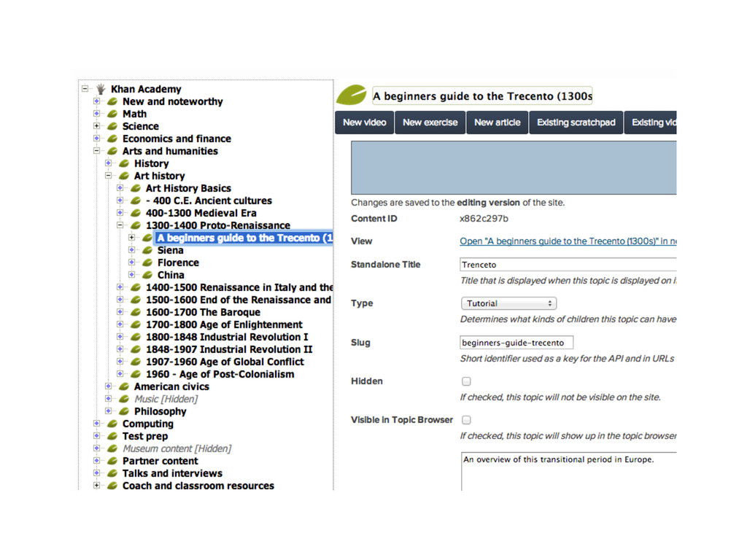This screenshot has width=747, height=560.
Task: Click the description text area about transitional period
Action: pos(569,472)
